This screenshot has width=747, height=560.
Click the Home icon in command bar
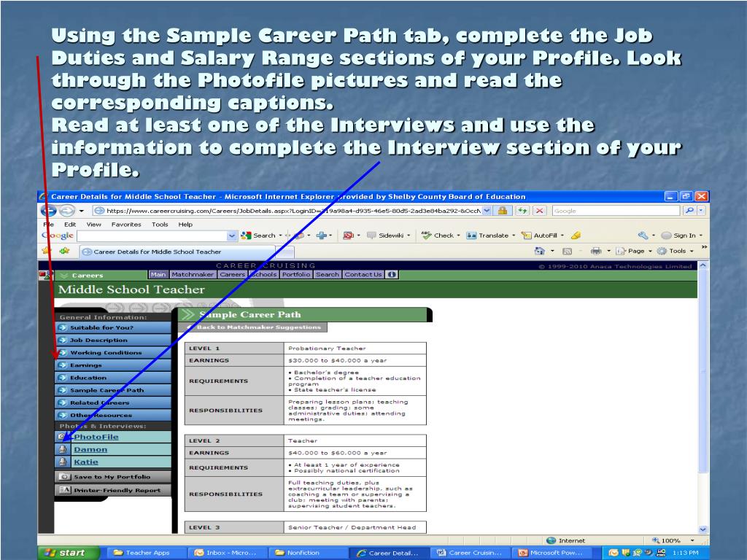coord(540,251)
